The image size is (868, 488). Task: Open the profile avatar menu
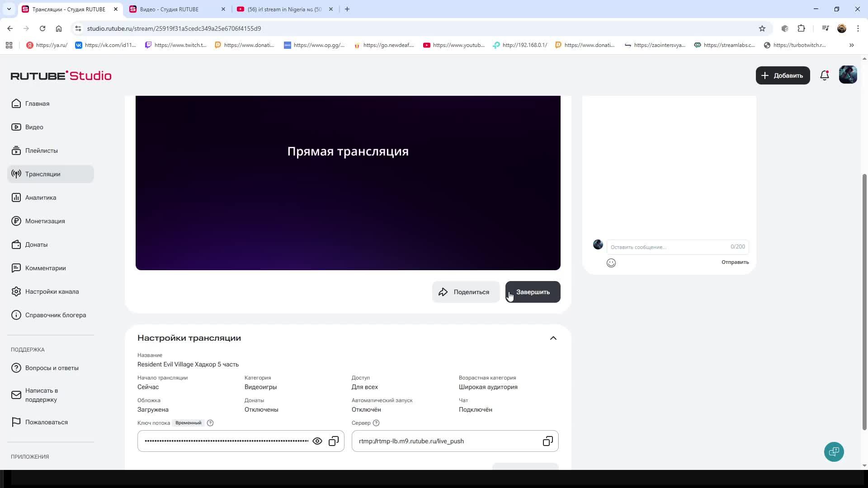click(x=848, y=75)
